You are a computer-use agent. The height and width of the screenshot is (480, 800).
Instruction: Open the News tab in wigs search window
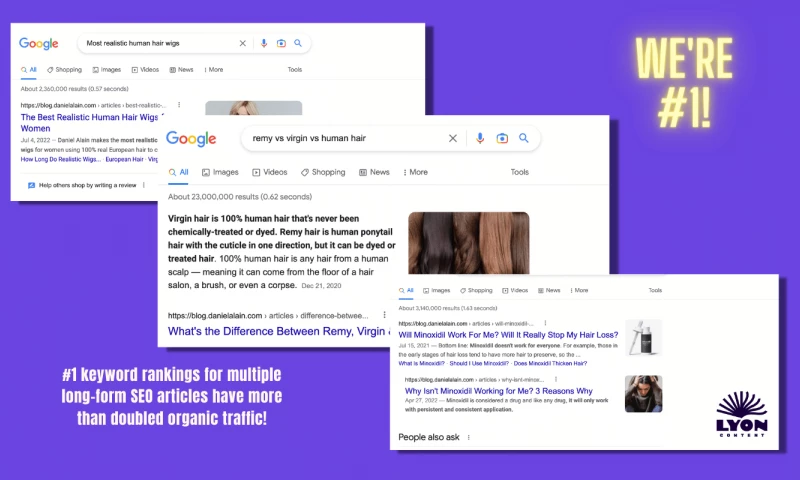[x=182, y=70]
